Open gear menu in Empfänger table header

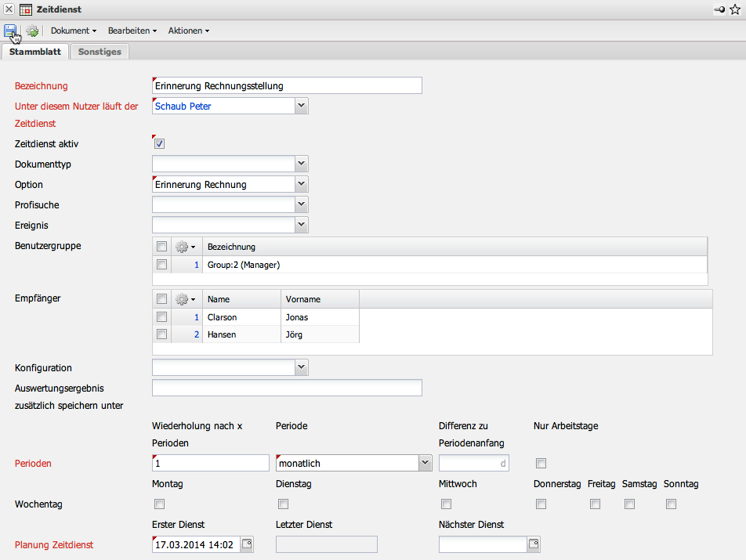pyautogui.click(x=185, y=299)
